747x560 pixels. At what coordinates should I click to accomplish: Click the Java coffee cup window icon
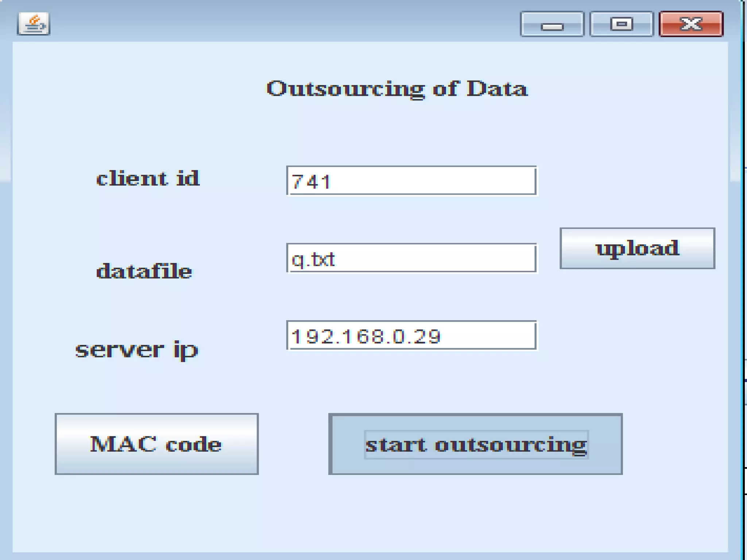[33, 24]
